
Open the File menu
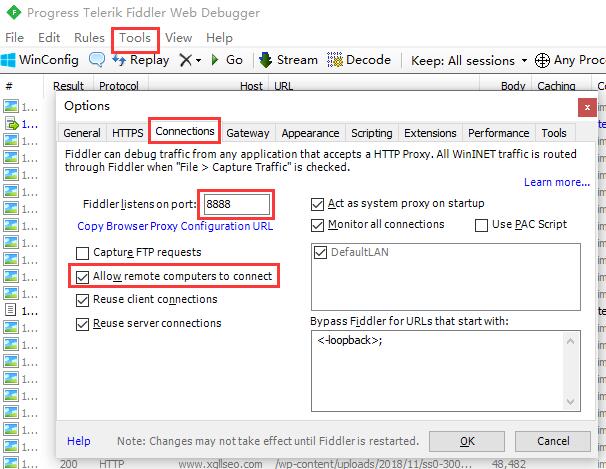tap(14, 37)
